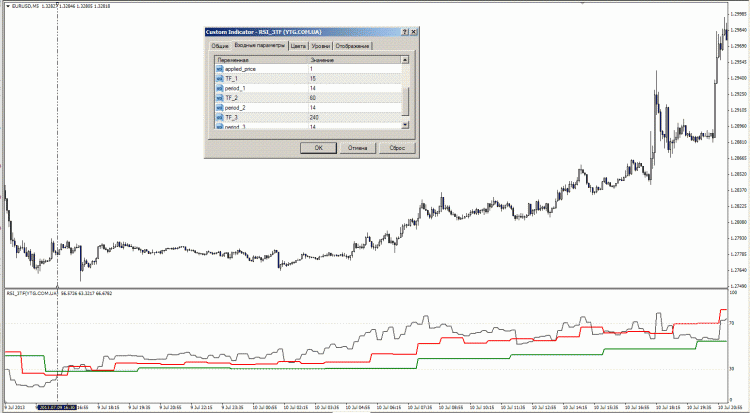Screen dimensions: 750x413
Task: Open the Цвета tab
Action: [298, 46]
